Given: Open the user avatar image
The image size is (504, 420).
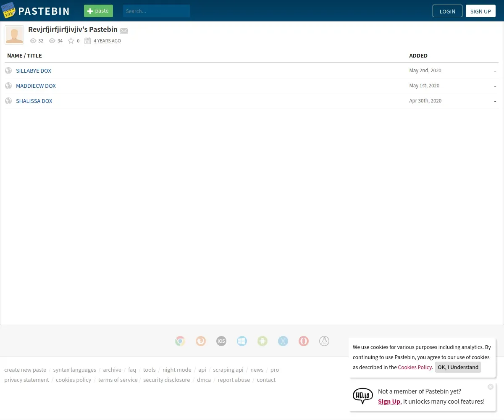Looking at the screenshot, I should pyautogui.click(x=14, y=35).
